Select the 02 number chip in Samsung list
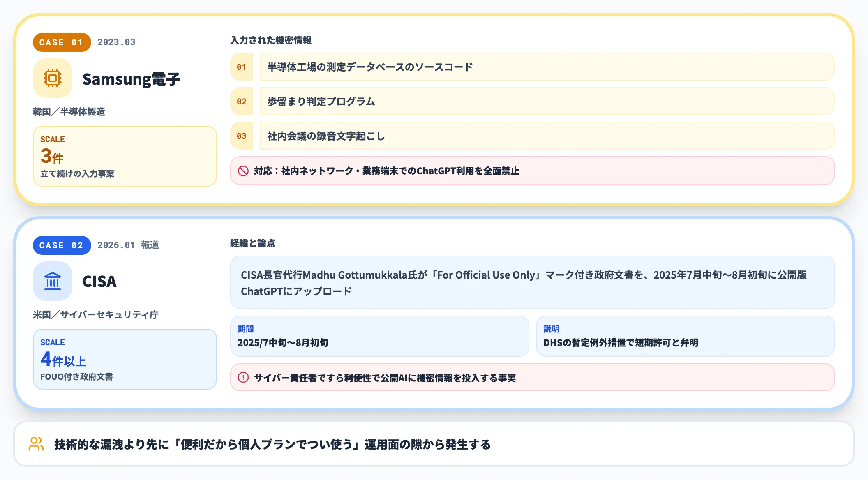Viewport: 868px width, 480px height. [x=242, y=102]
